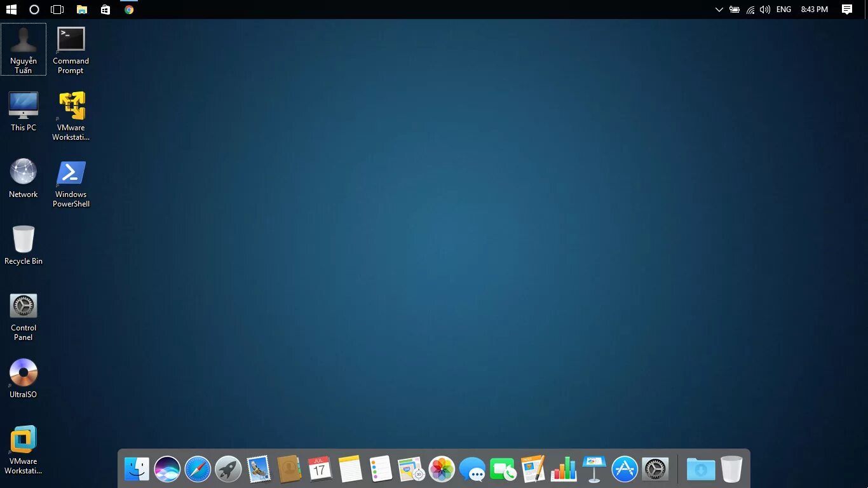
Task: Click the Launchpad rocket icon
Action: pyautogui.click(x=228, y=470)
